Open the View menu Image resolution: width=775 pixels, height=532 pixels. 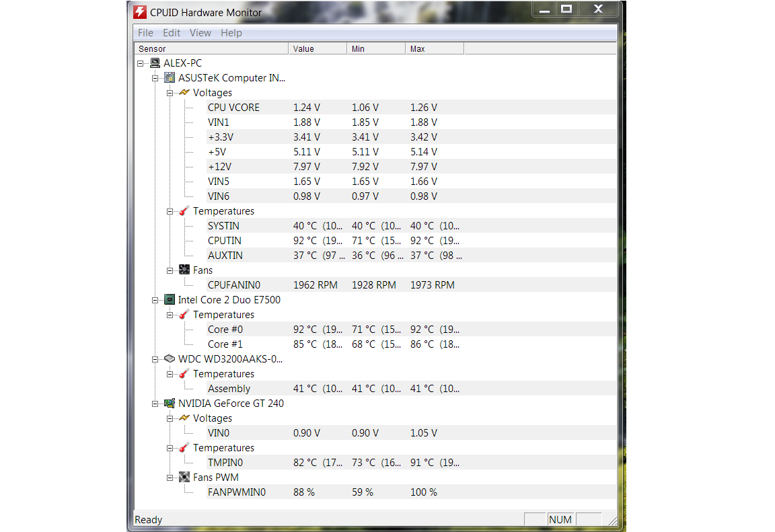coord(200,33)
